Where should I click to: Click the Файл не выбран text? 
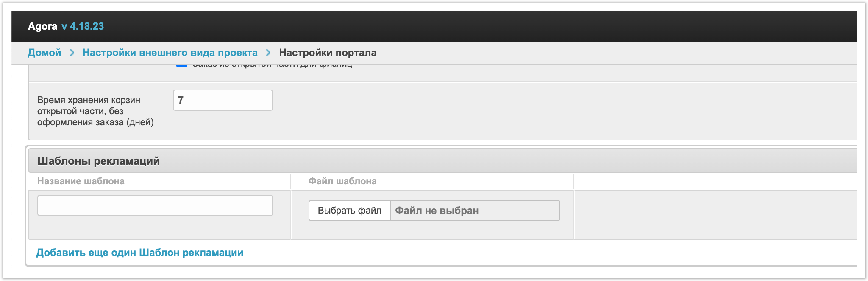pyautogui.click(x=437, y=211)
